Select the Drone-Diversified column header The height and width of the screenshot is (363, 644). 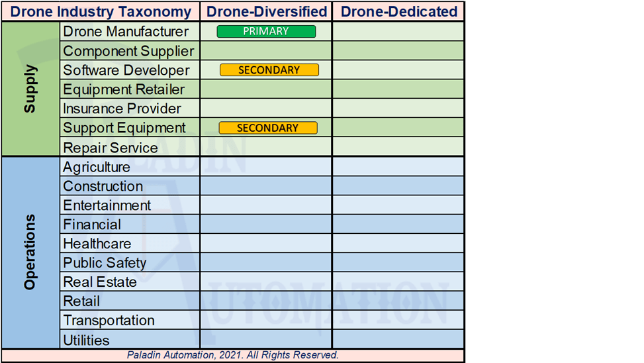click(267, 11)
